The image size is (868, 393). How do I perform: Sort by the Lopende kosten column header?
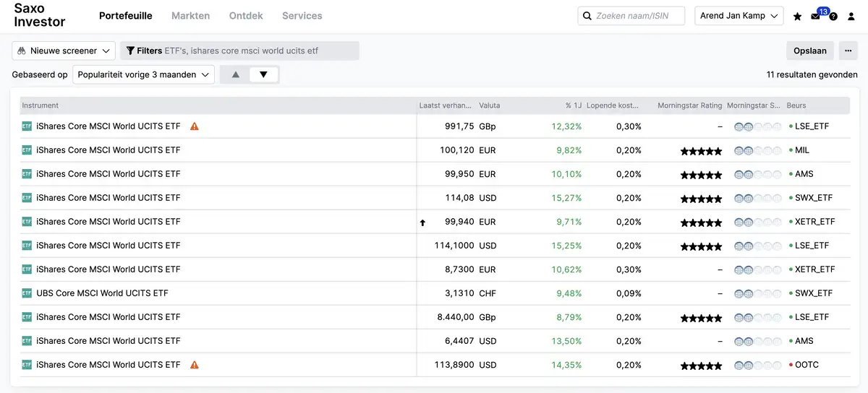tap(613, 105)
